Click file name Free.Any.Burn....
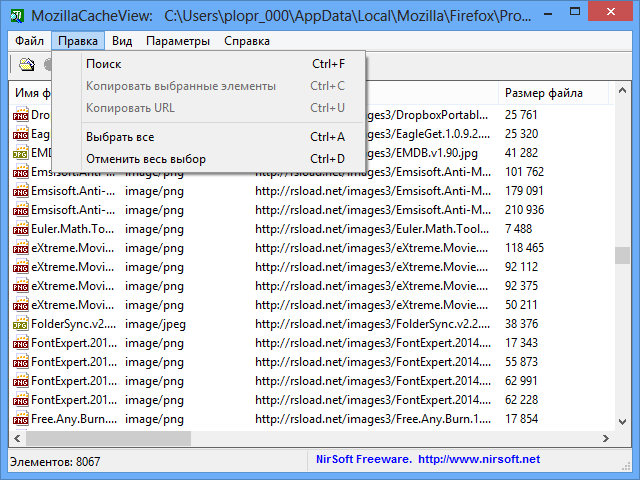The width and height of the screenshot is (640, 480). coord(74,419)
